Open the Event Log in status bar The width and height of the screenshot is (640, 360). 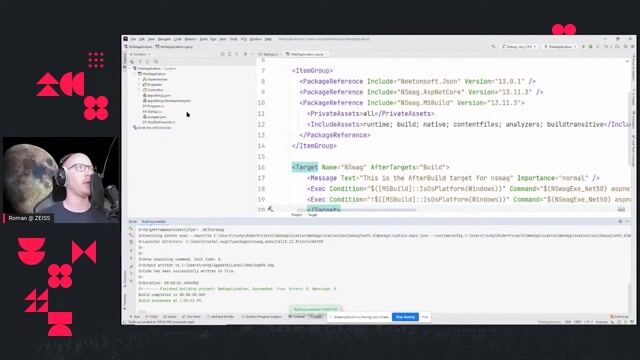point(619,317)
